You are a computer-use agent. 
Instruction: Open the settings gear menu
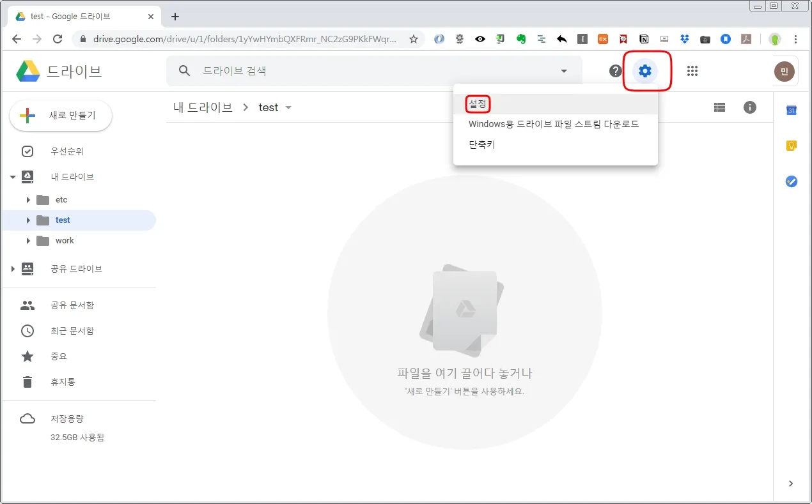(x=645, y=71)
